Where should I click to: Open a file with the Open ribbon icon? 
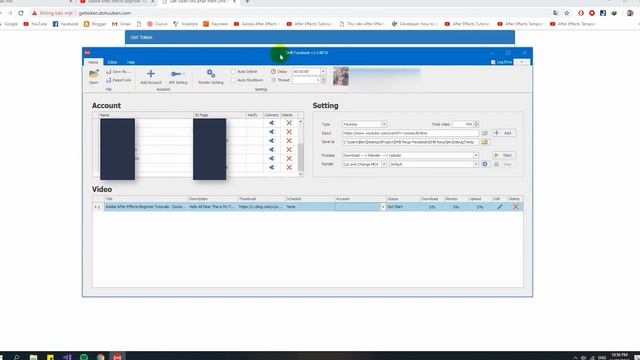(93, 76)
